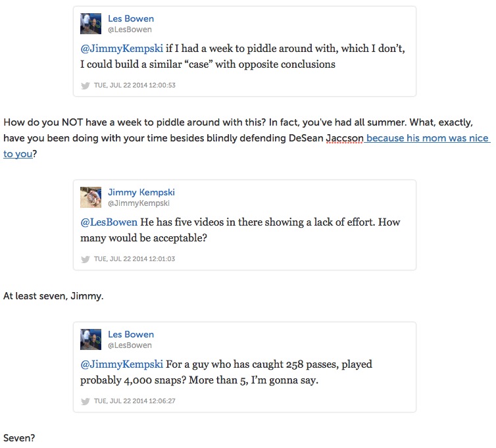The width and height of the screenshot is (496, 448).
Task: Click the Twitter bird icon in Jimmy Kempski's tweet
Action: 86,259
